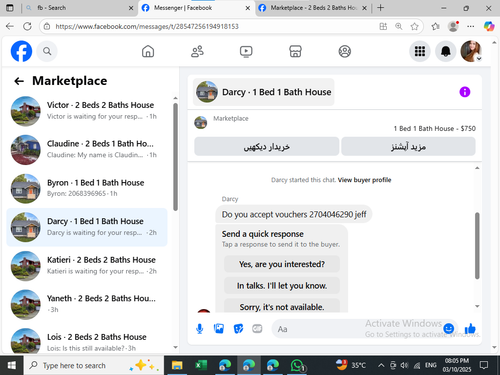The image size is (500, 375).
Task: Choose a sticker icon
Action: (x=238, y=329)
